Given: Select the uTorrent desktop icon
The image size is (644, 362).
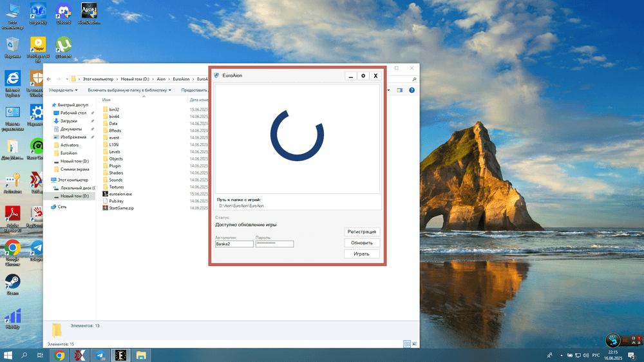Looking at the screenshot, I should click(x=63, y=46).
